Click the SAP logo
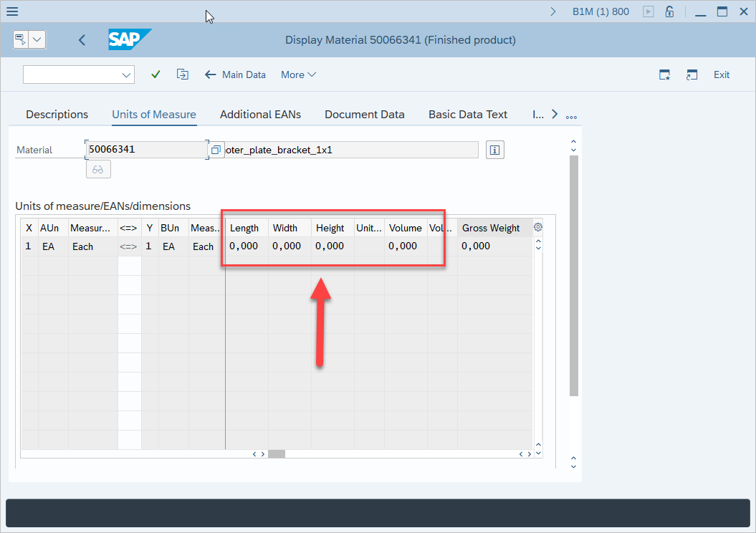The image size is (756, 533). click(130, 39)
